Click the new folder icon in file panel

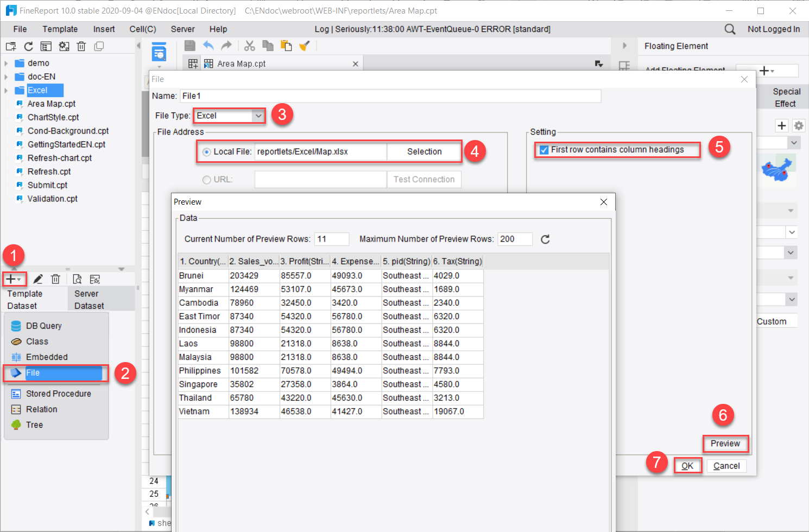[x=11, y=47]
